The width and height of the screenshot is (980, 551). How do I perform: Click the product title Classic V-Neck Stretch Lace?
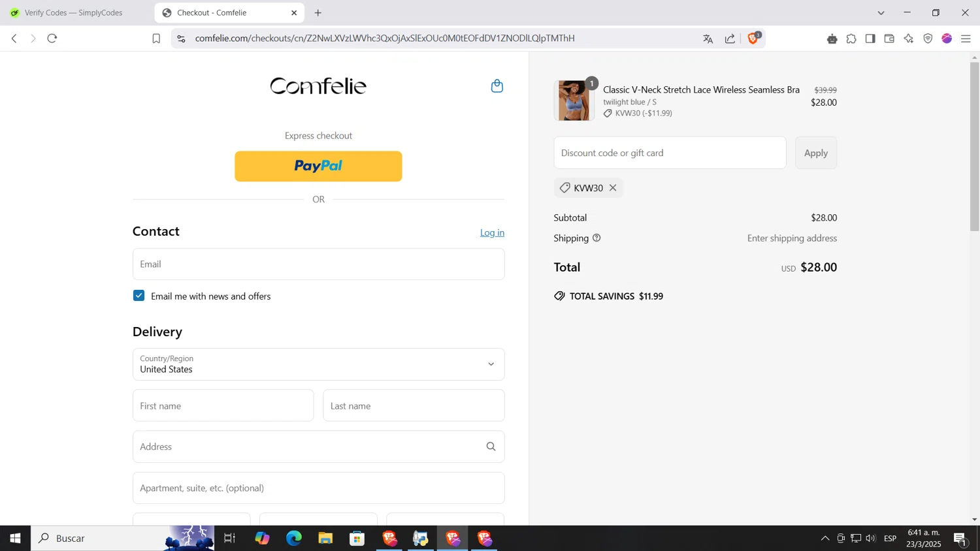point(701,89)
